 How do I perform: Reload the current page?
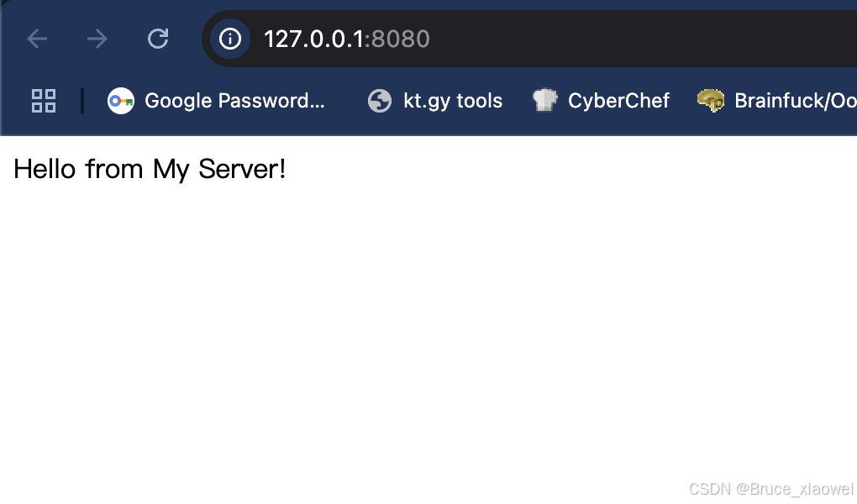tap(158, 39)
